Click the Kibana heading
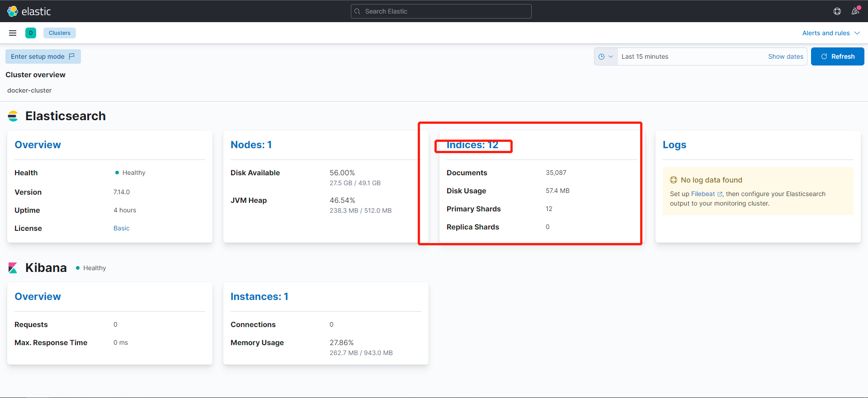Image resolution: width=868 pixels, height=398 pixels. 46,268
